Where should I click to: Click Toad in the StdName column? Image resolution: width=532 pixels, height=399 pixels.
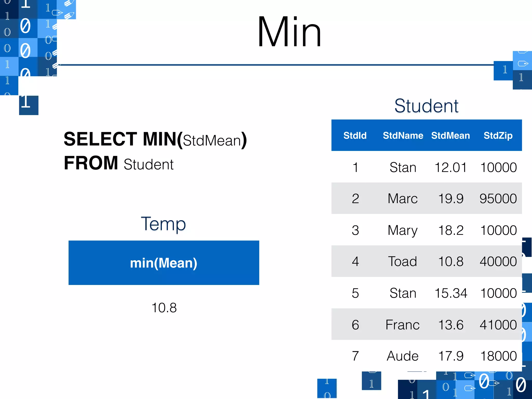pyautogui.click(x=402, y=261)
